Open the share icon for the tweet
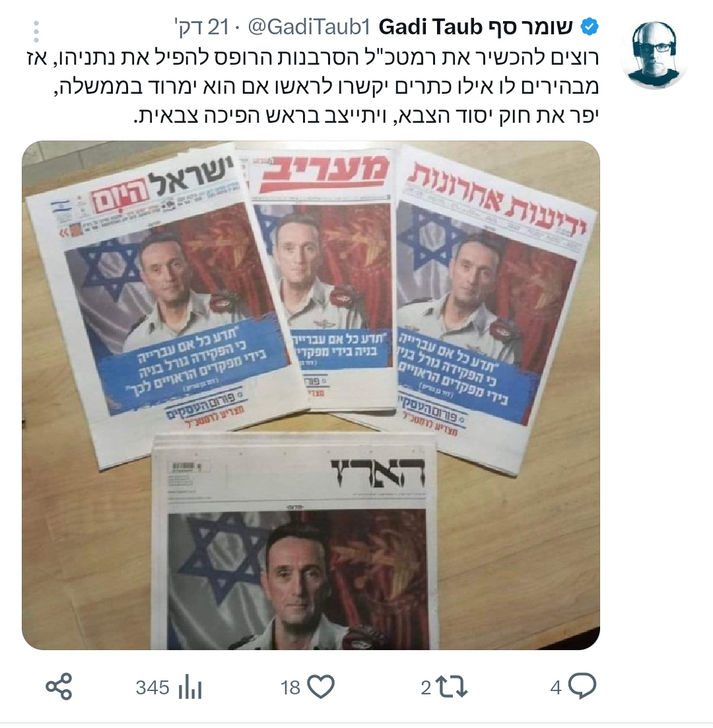The image size is (713, 728). [x=59, y=686]
